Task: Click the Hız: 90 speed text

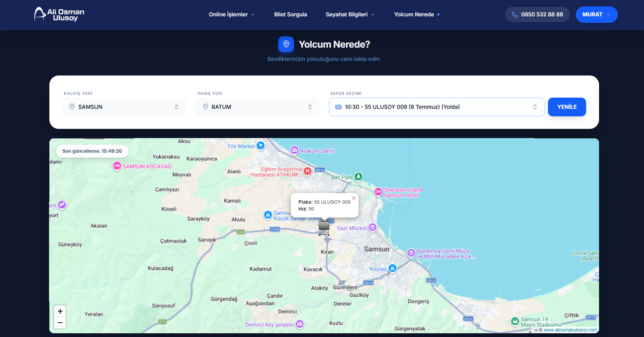Action: coord(306,209)
